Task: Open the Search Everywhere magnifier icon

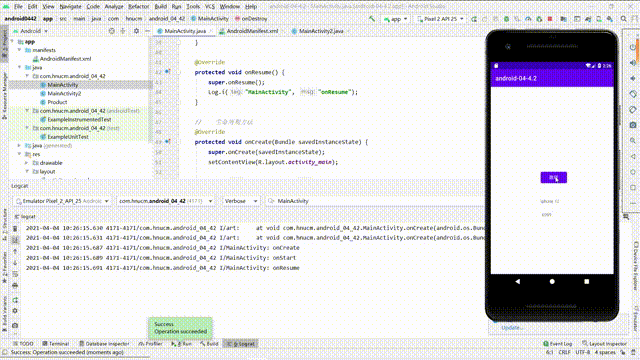Action: [624, 19]
